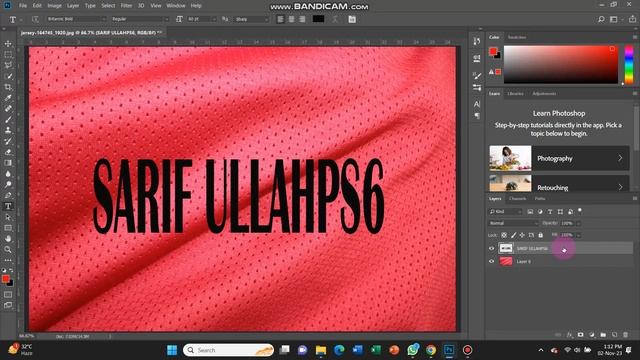The width and height of the screenshot is (640, 360).
Task: Select the Horizontal Type tool
Action: [8, 206]
